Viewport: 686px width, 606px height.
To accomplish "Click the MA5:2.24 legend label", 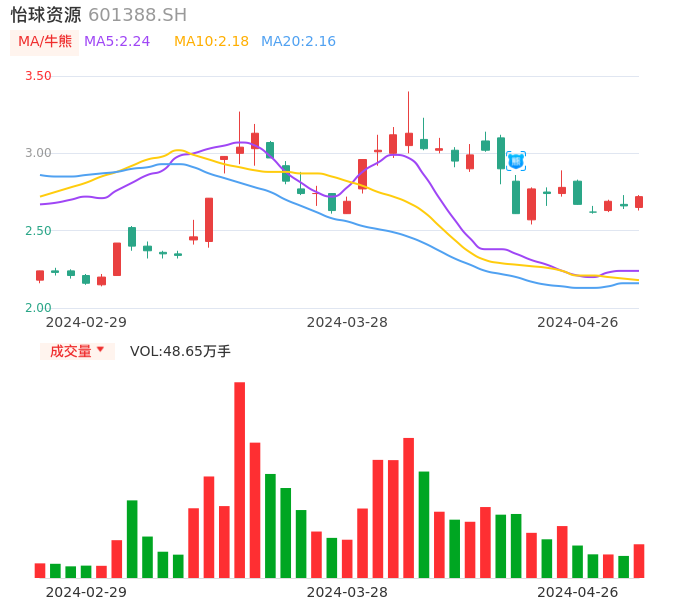I will pos(117,42).
